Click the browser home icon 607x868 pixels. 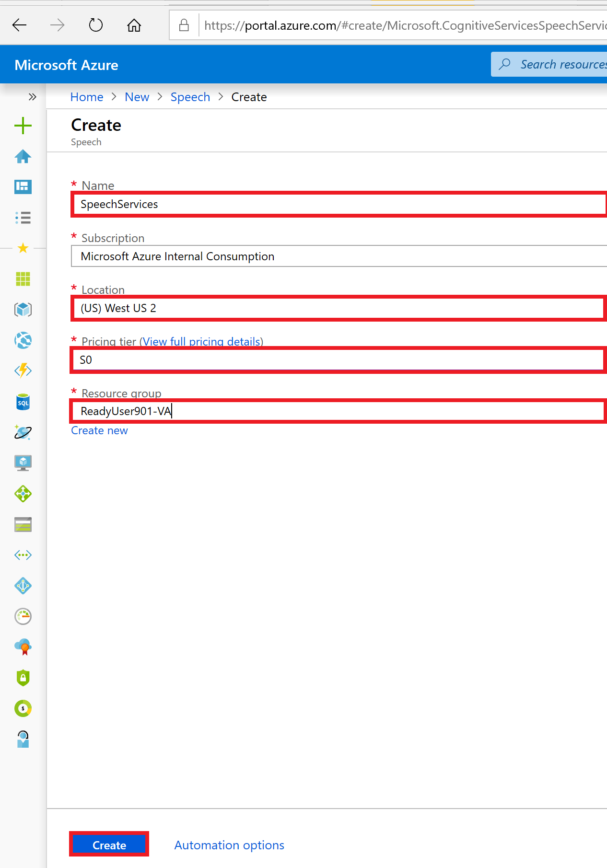click(x=134, y=25)
